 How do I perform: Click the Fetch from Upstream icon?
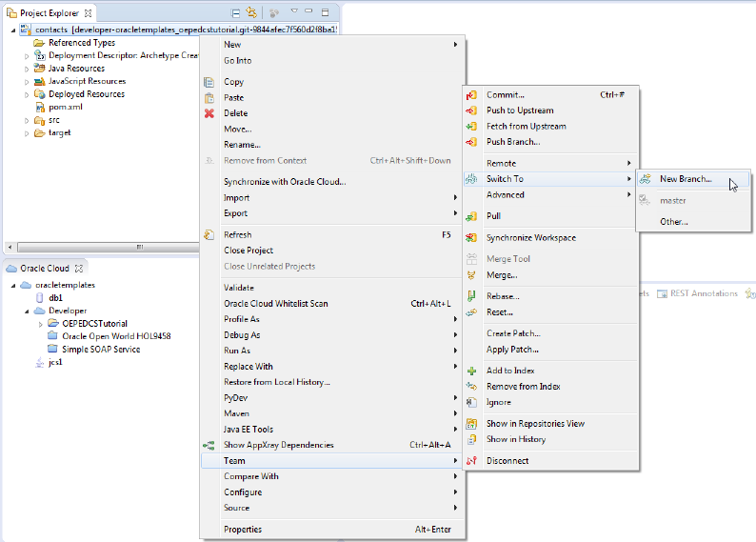tap(471, 127)
